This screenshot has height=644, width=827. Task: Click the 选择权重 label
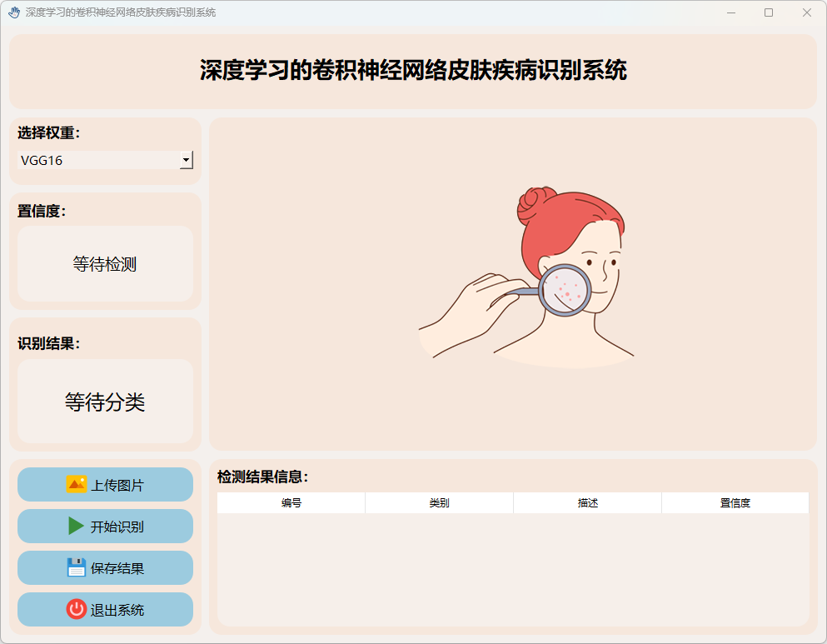[48, 133]
